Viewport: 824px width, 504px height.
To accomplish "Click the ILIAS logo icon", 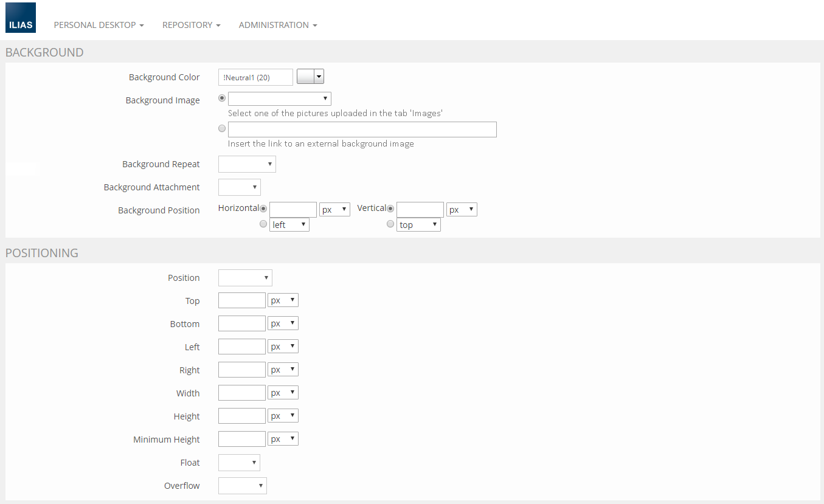I will (x=21, y=18).
